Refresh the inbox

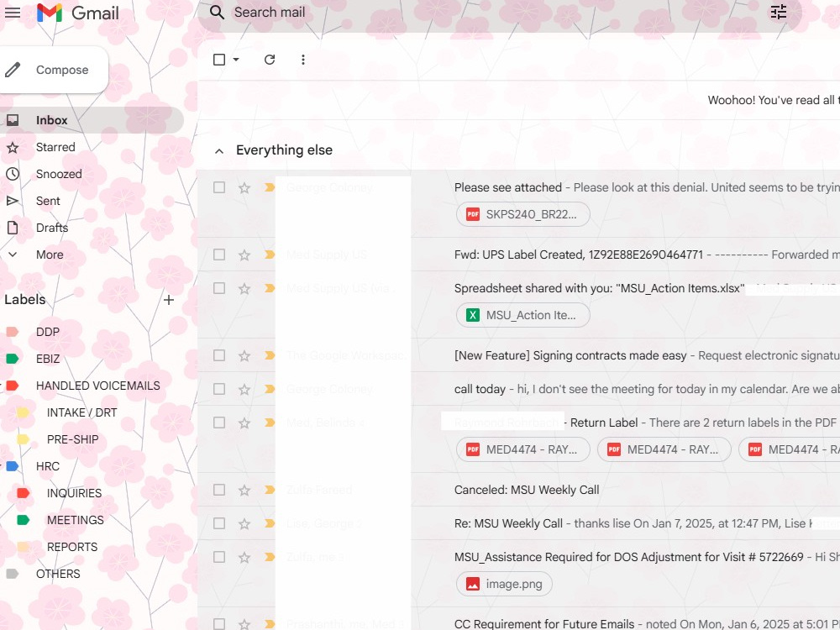[270, 60]
